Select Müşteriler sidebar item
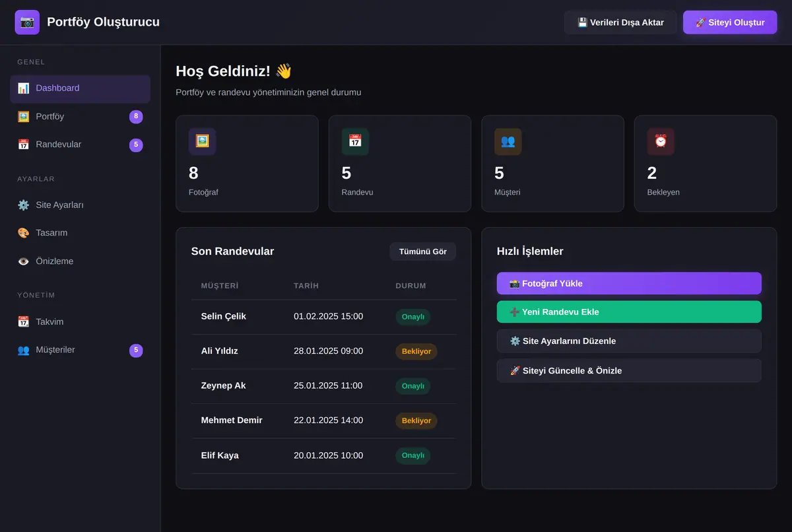The image size is (792, 532). (80, 350)
